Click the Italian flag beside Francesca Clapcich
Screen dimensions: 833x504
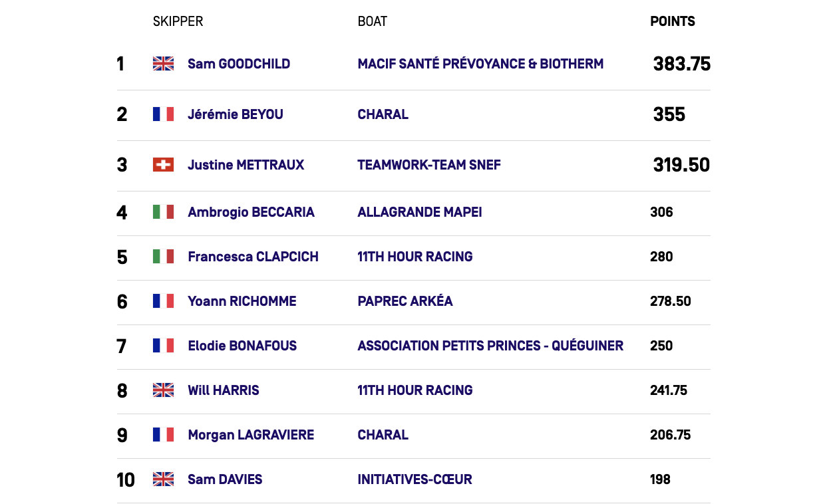click(x=163, y=257)
